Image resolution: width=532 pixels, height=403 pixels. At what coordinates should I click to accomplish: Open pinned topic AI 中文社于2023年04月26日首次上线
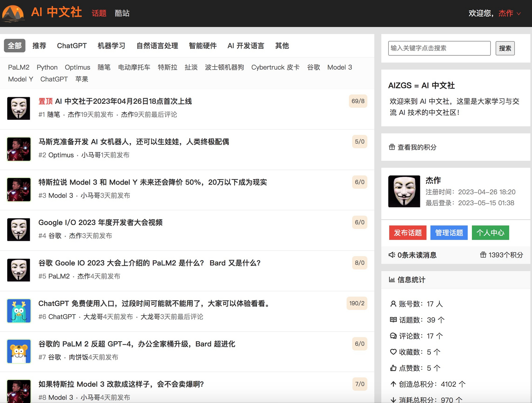123,101
